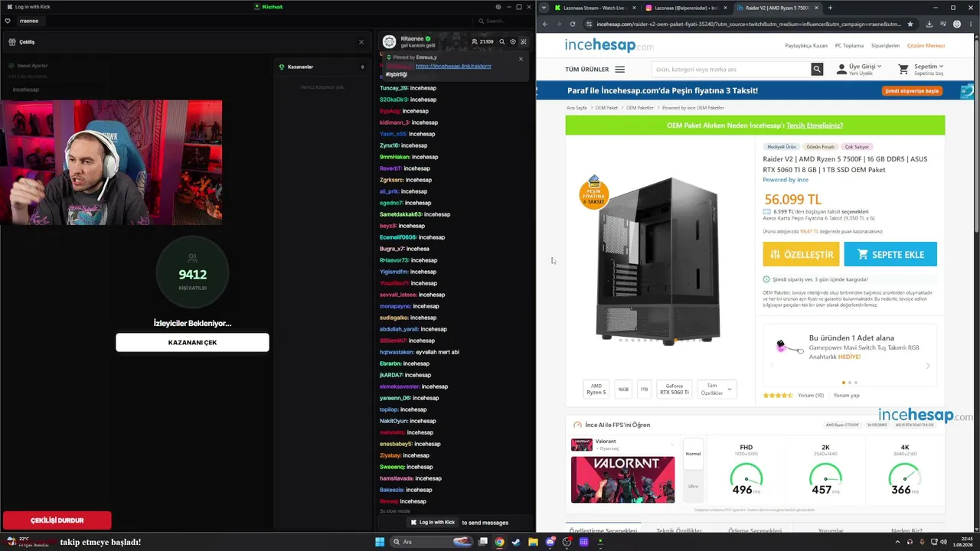
Task: Open Paylaştıkça Kazan link
Action: click(x=806, y=46)
